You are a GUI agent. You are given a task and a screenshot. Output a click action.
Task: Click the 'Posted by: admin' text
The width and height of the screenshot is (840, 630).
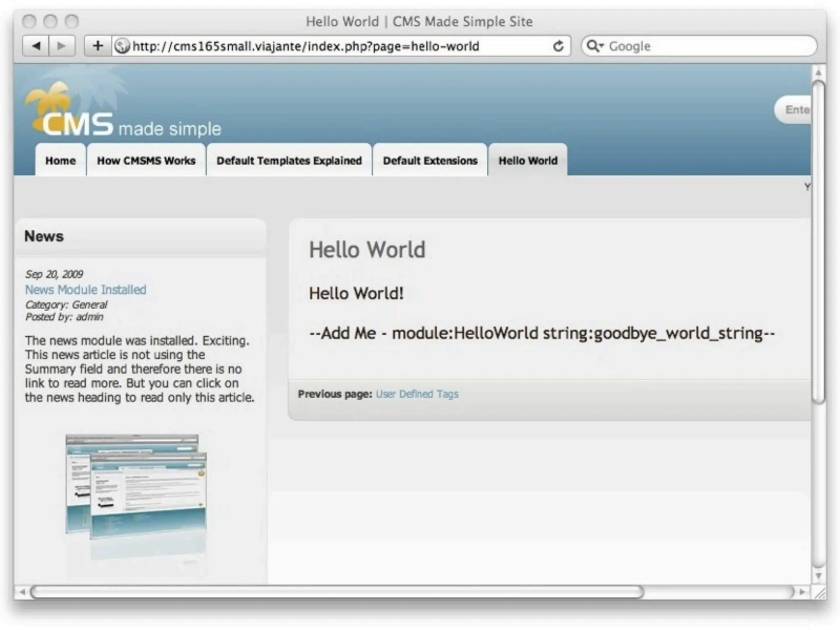point(64,317)
